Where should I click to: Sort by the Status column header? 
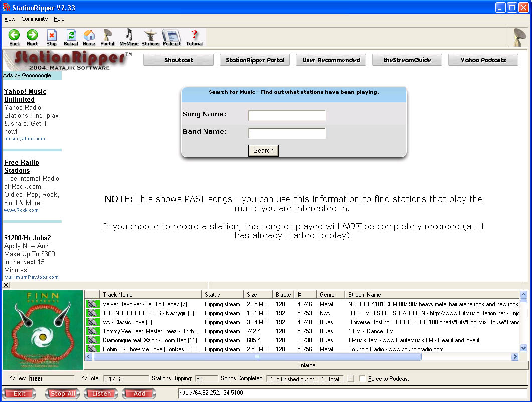click(x=222, y=294)
